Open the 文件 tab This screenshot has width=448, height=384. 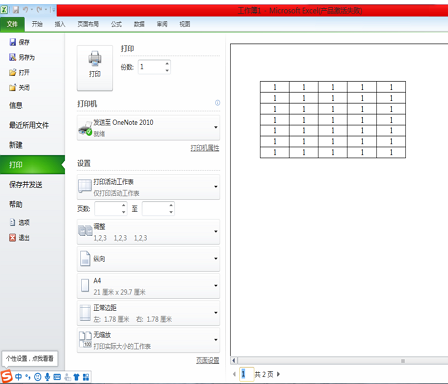click(x=12, y=24)
